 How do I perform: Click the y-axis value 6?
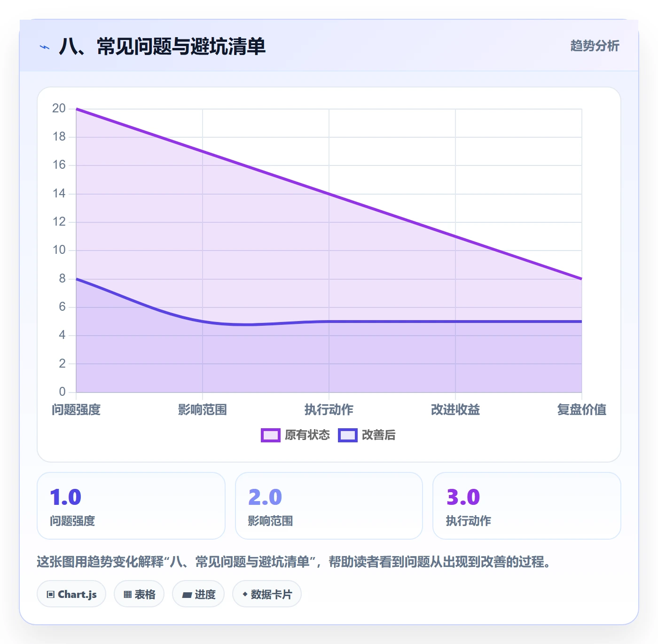[62, 307]
